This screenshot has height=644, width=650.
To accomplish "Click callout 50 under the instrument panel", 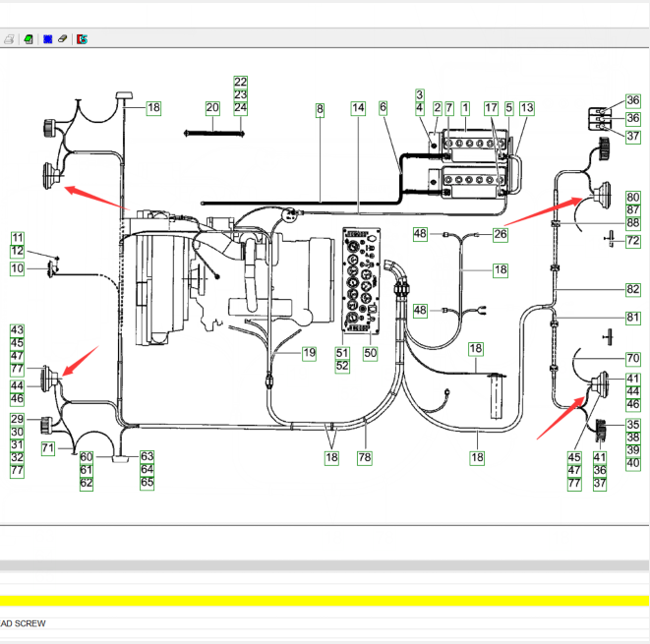I will click(x=370, y=352).
